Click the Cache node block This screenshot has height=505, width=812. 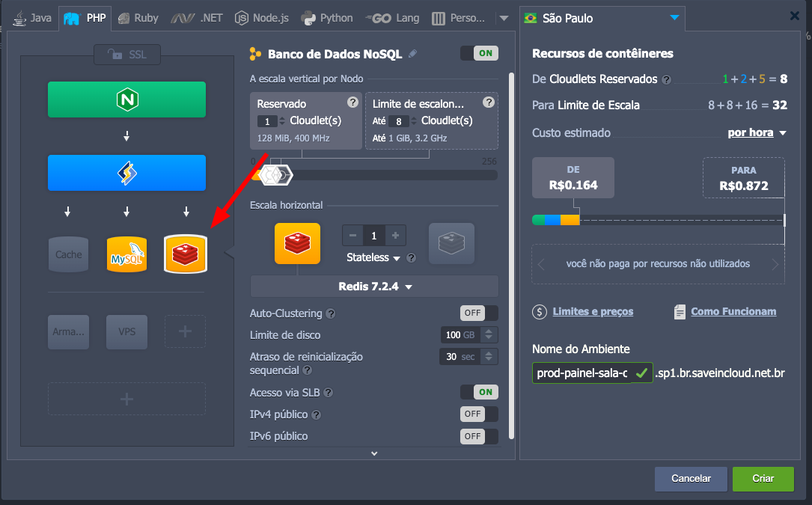[x=68, y=254]
